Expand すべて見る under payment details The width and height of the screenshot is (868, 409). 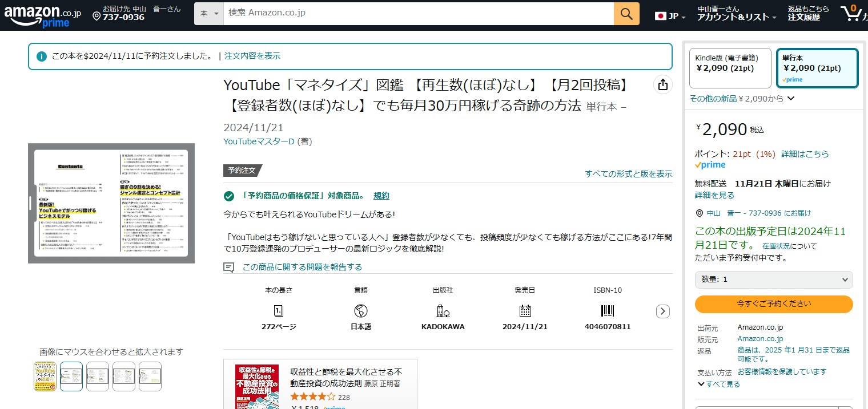(x=719, y=384)
